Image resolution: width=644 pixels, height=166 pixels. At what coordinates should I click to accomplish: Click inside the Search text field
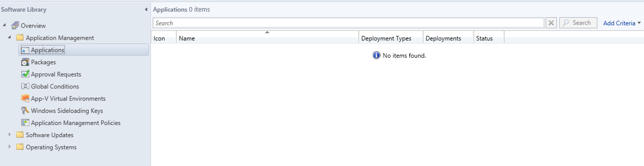(348, 23)
